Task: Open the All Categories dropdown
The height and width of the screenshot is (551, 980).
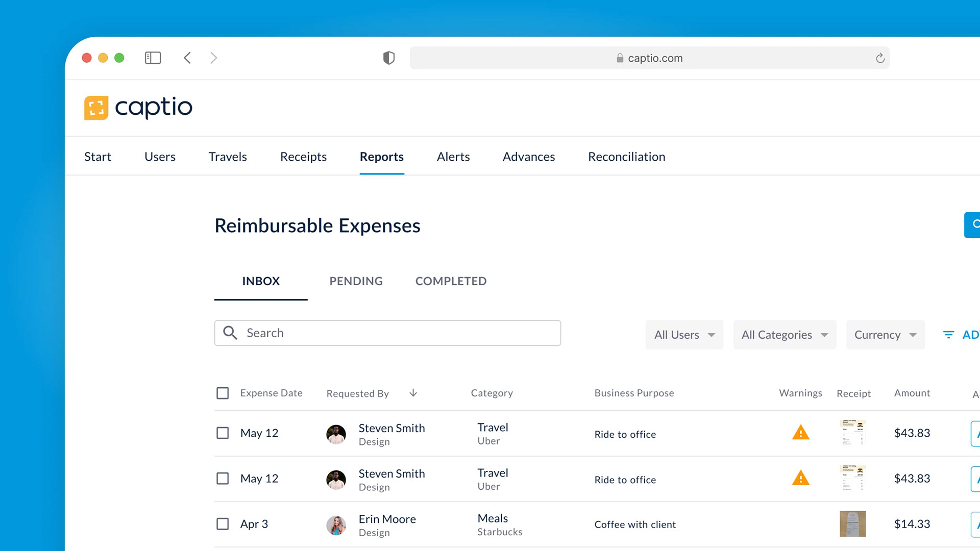Action: coord(785,335)
